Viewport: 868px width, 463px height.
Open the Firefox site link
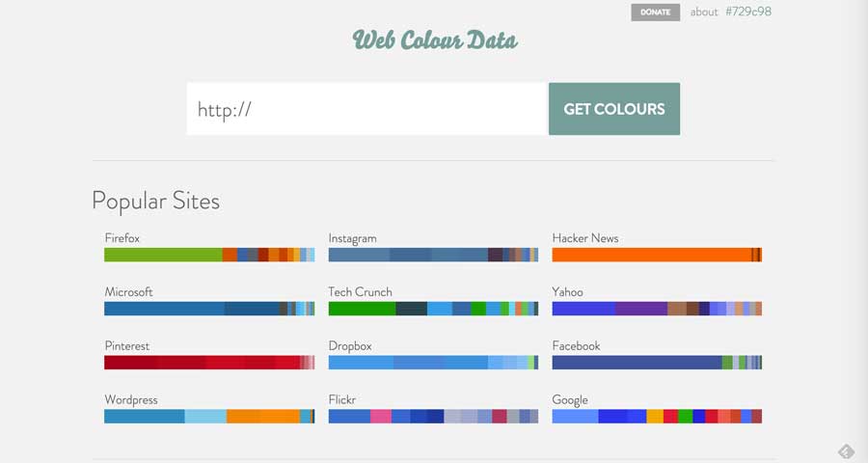click(x=122, y=238)
